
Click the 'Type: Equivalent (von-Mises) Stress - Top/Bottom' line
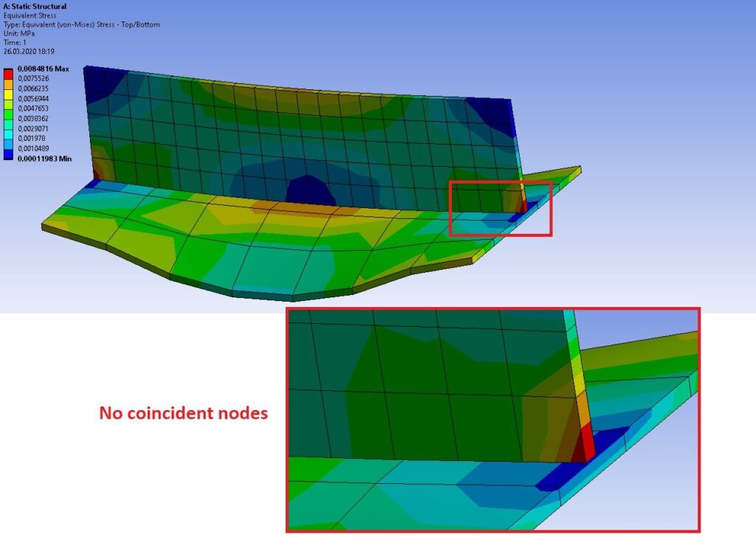pos(81,24)
